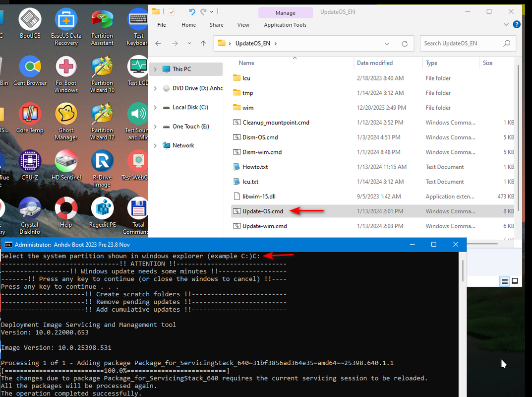Open the File menu
Viewport: 532px width, 397px height.
(162, 25)
